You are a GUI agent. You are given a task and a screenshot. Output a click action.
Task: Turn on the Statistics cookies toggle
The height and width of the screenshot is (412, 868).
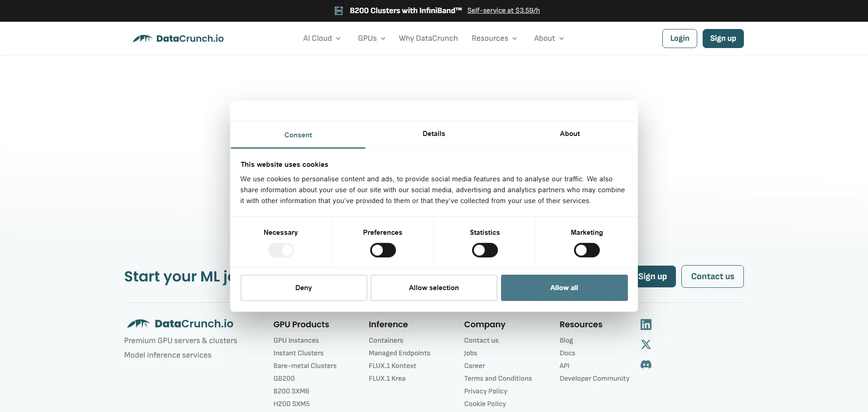tap(485, 250)
